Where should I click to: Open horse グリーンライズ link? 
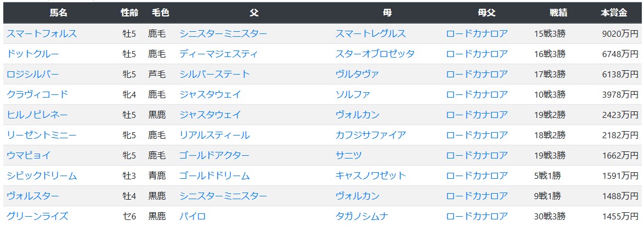click(37, 217)
